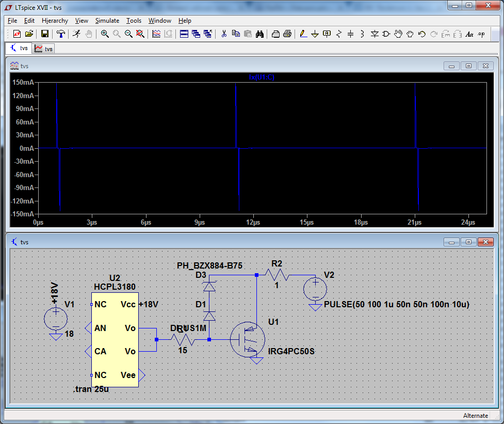
Task: Click the Undo arrow in toolbar
Action: coord(421,34)
